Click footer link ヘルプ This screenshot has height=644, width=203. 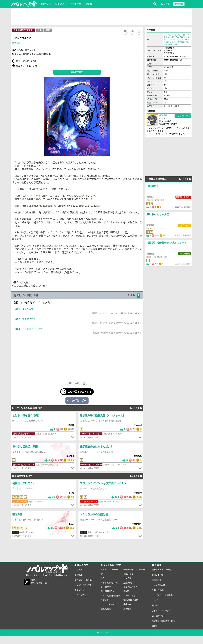(x=155, y=600)
